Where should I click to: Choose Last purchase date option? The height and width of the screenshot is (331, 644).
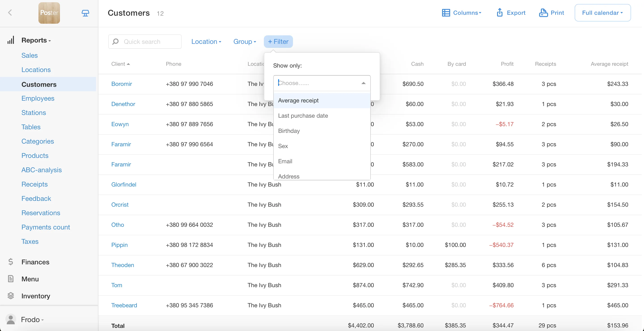pos(303,116)
